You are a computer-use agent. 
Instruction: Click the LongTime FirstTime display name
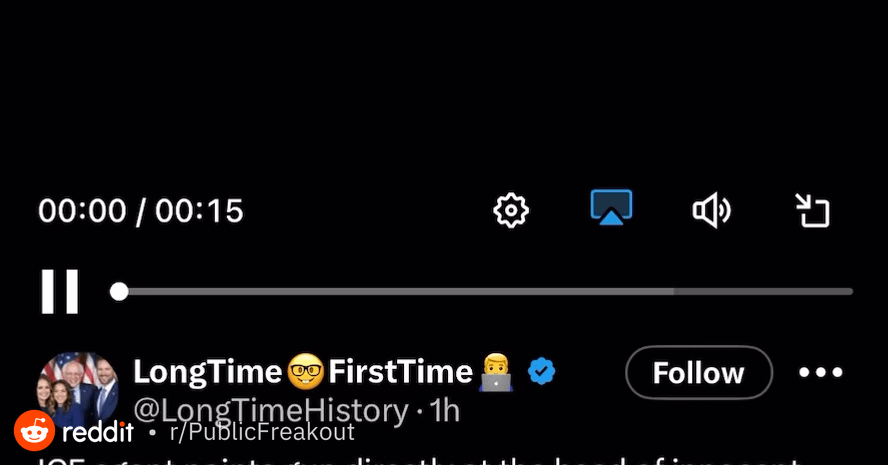point(323,372)
